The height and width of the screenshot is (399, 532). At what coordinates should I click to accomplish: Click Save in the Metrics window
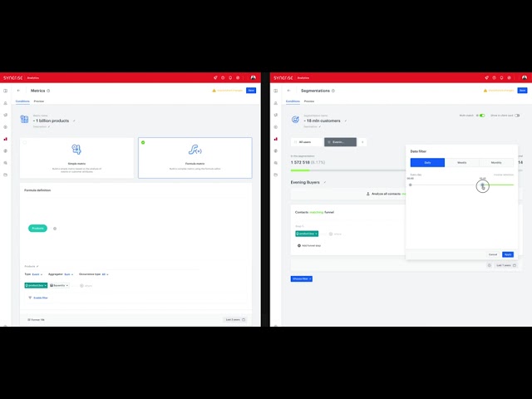(251, 91)
